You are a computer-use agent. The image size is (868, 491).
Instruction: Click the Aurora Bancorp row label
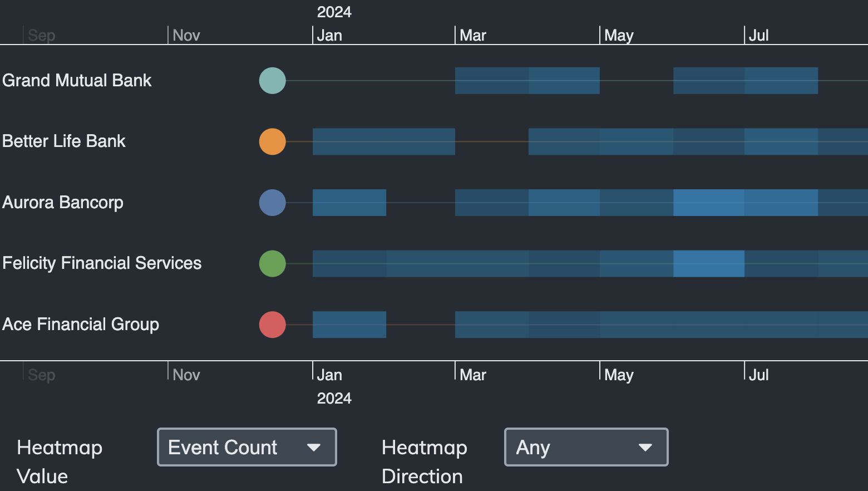63,203
